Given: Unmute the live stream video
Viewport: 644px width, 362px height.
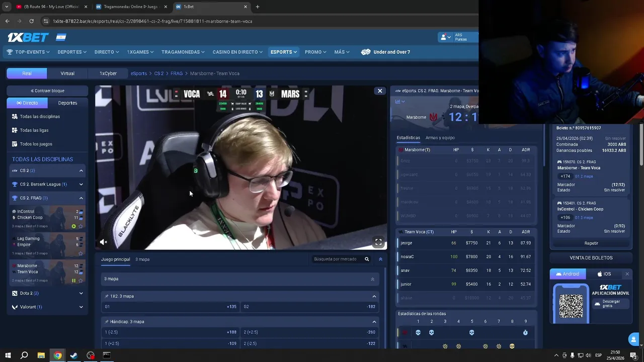Looking at the screenshot, I should click(x=103, y=242).
